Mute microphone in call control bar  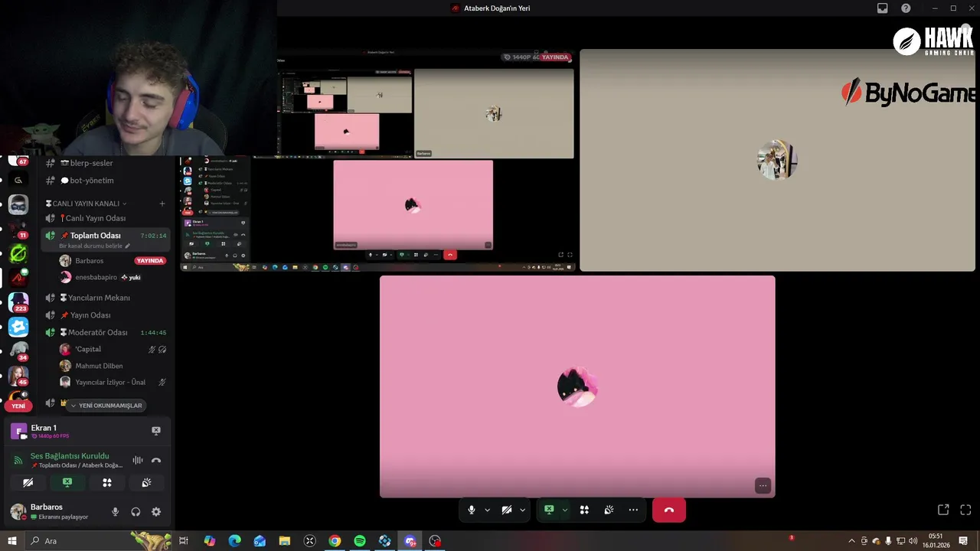(472, 510)
